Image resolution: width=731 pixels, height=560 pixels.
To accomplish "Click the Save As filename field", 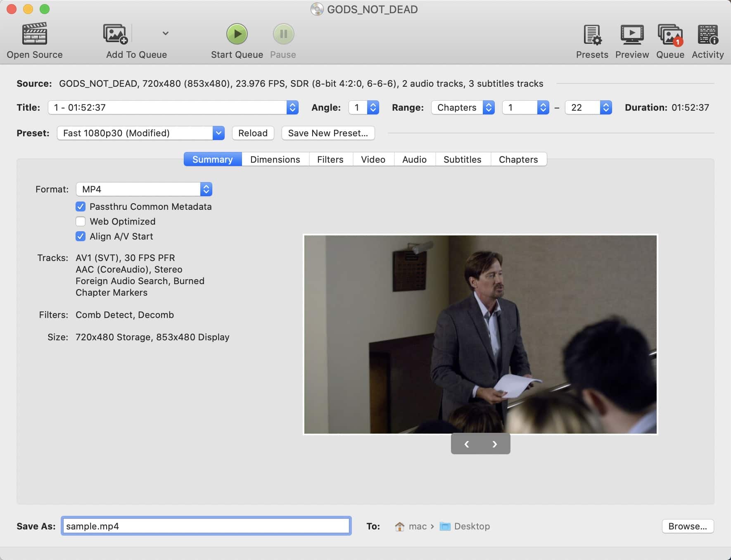I will [x=206, y=526].
